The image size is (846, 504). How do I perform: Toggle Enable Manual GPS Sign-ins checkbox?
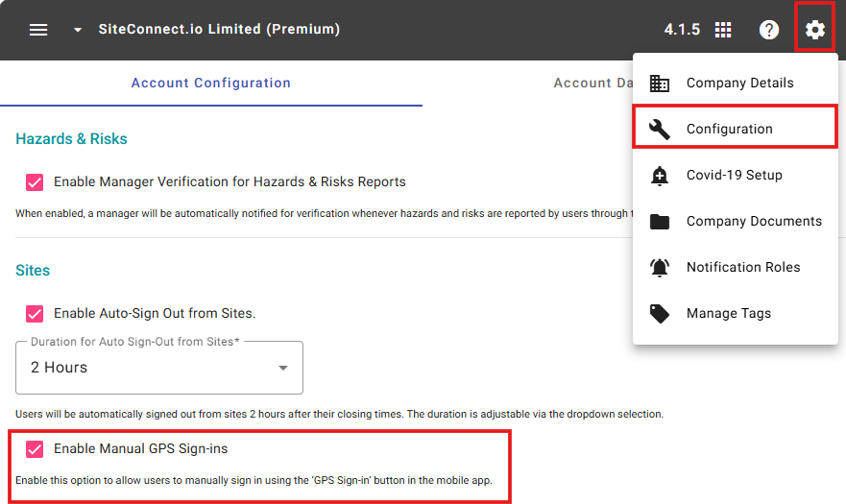36,448
